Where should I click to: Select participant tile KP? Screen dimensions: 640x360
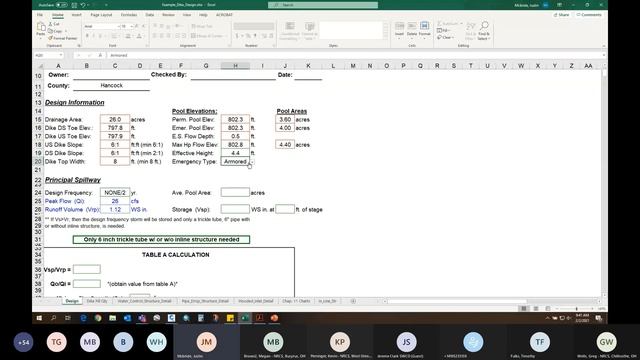[340, 342]
